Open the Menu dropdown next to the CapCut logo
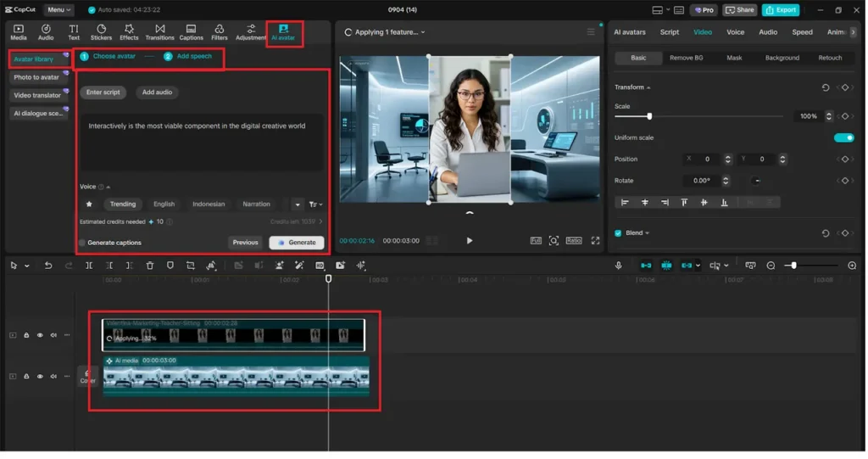Screen dimensions: 868x459 pyautogui.click(x=58, y=10)
